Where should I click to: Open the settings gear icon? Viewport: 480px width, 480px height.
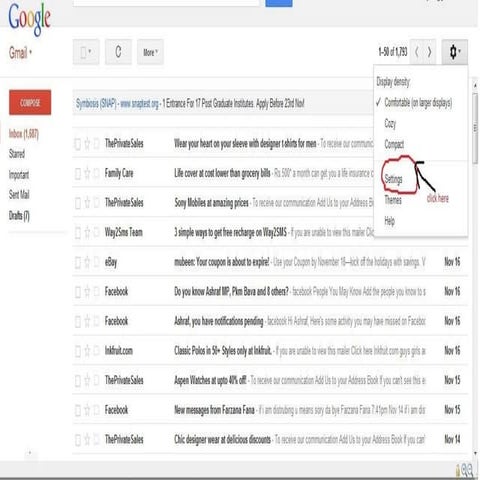[455, 52]
